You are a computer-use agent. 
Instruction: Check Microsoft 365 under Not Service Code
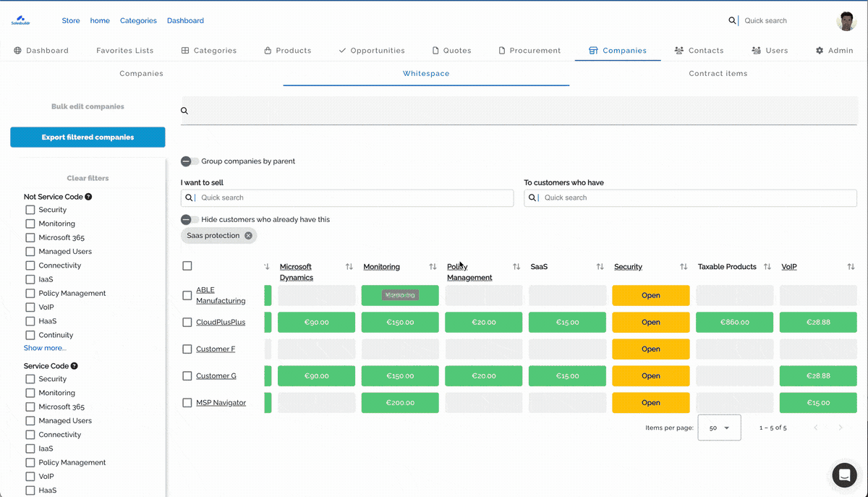(30, 238)
